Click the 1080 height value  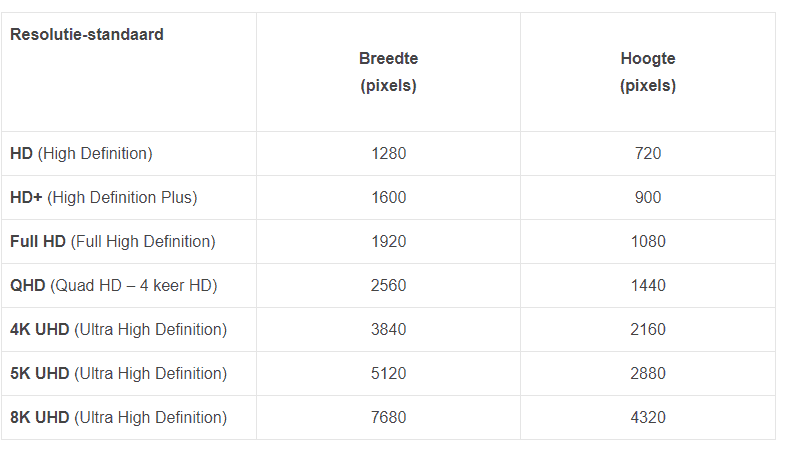point(648,242)
